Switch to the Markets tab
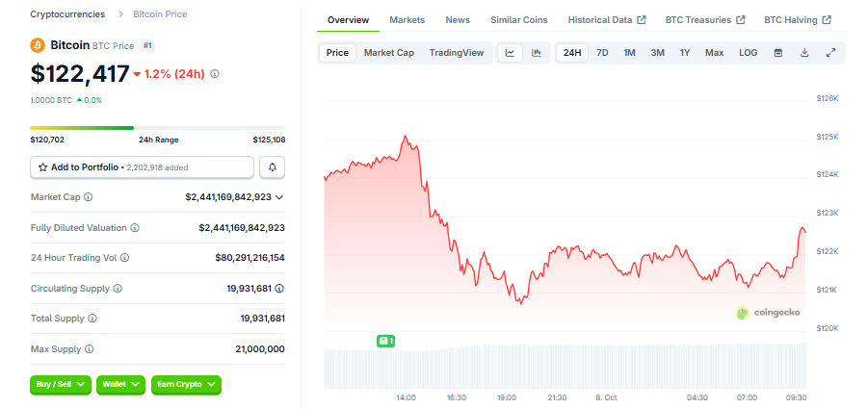The image size is (868, 409). [407, 20]
